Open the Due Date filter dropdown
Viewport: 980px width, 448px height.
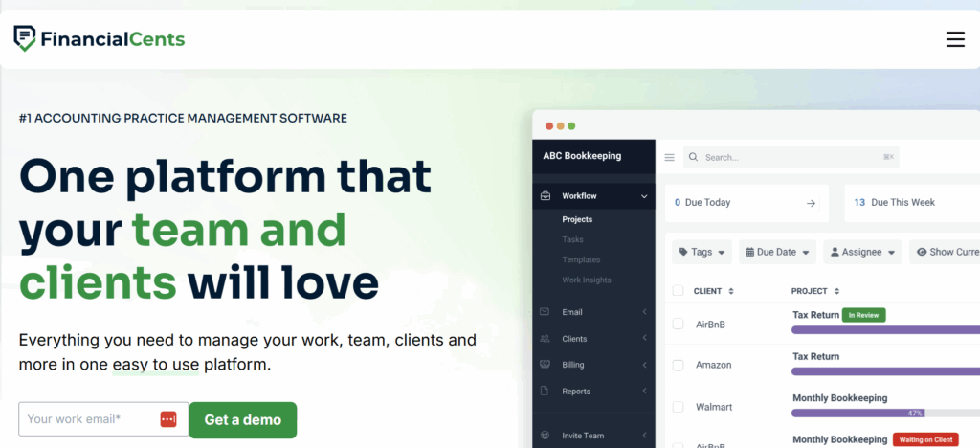pyautogui.click(x=777, y=252)
